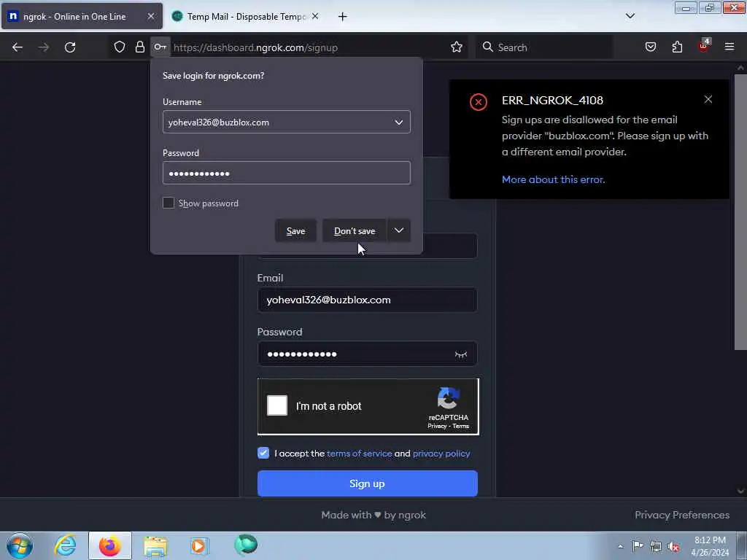747x560 pixels.
Task: Open Windows Media Player from taskbar
Action: pyautogui.click(x=199, y=545)
